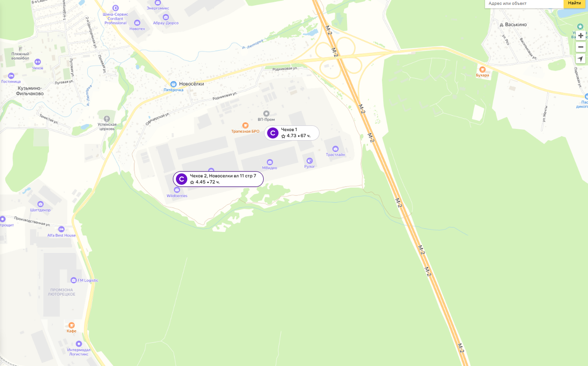Click the Wildberries map marker
Screen dimensions: 588x366
177,190
